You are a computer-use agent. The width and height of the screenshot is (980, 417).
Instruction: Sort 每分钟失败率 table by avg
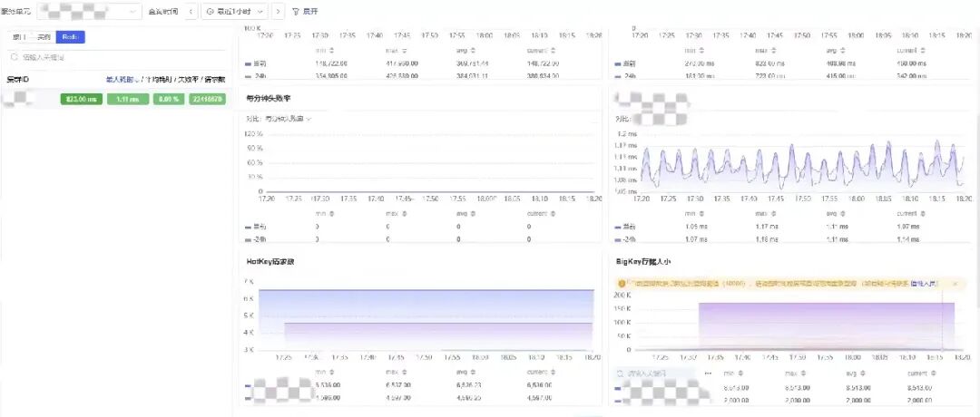click(473, 214)
